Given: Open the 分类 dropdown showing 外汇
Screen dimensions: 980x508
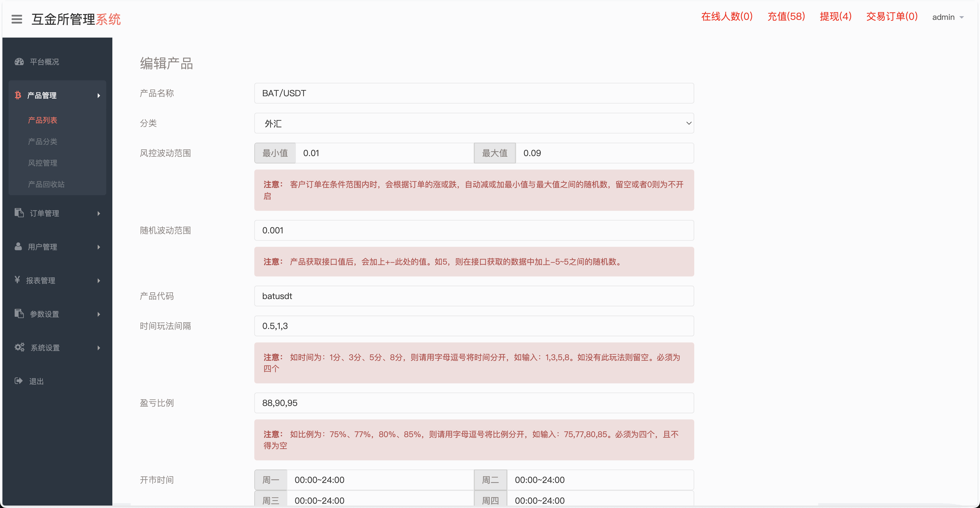Looking at the screenshot, I should coord(474,123).
